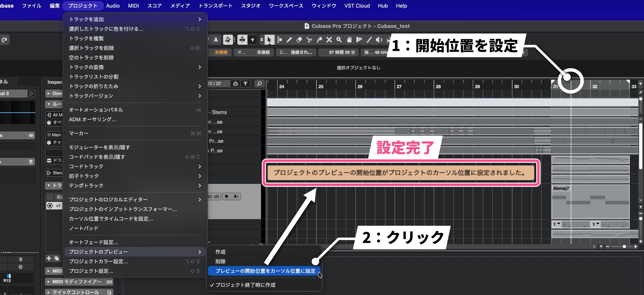
Task: Select the Zoom magnifier tool
Action: [339, 40]
